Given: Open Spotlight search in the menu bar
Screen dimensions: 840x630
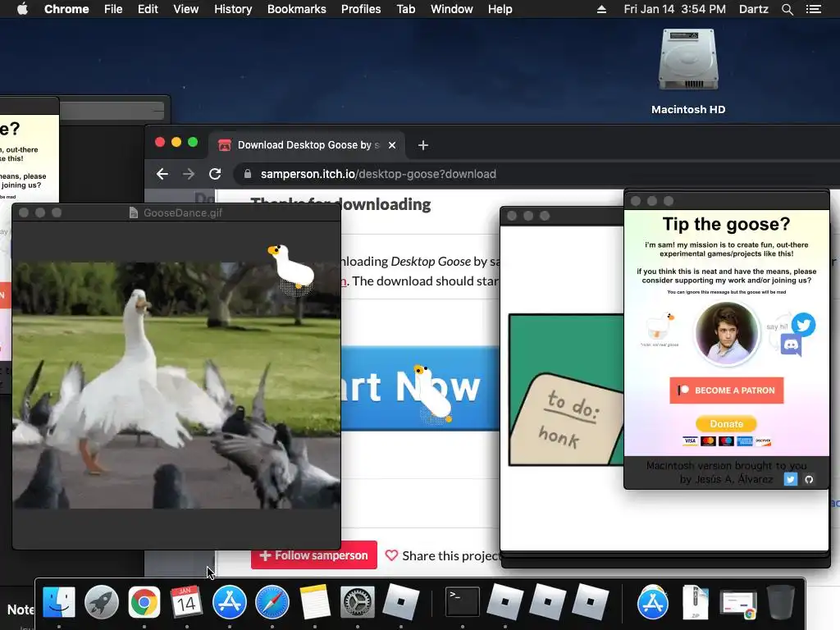Looking at the screenshot, I should coord(787,9).
